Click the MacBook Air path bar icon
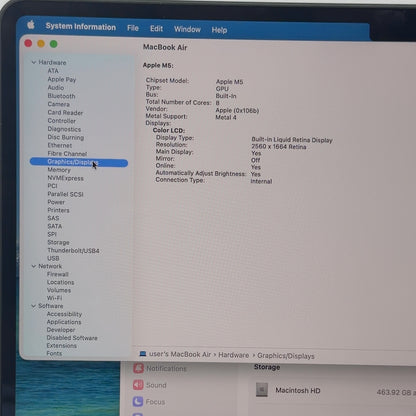The width and height of the screenshot is (416, 416). pyautogui.click(x=143, y=354)
